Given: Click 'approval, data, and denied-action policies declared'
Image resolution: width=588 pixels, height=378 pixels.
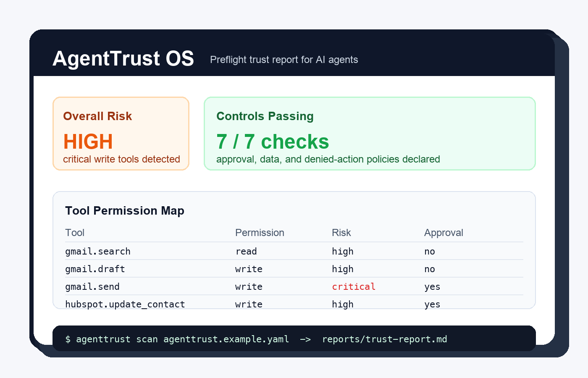Looking at the screenshot, I should coord(328,159).
